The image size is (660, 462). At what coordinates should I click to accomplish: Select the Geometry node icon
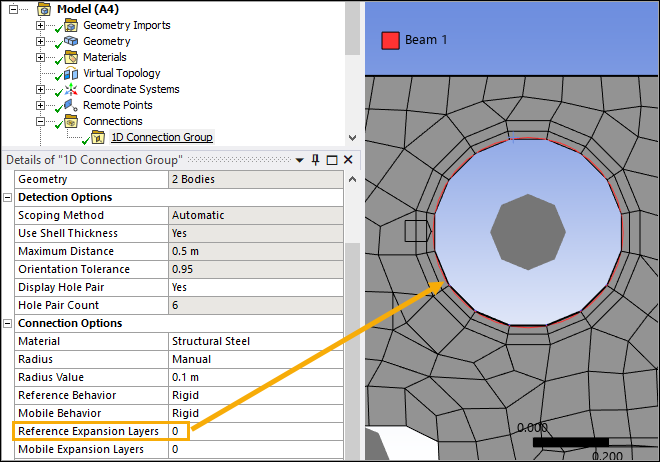coord(72,41)
